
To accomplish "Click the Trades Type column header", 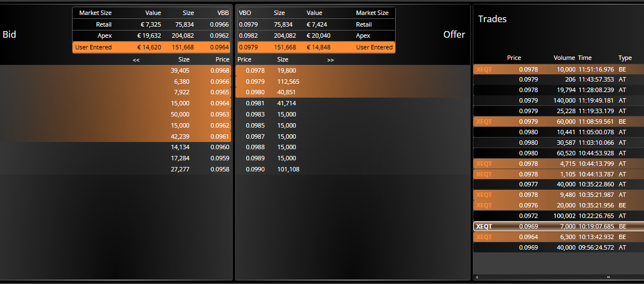I will (625, 58).
